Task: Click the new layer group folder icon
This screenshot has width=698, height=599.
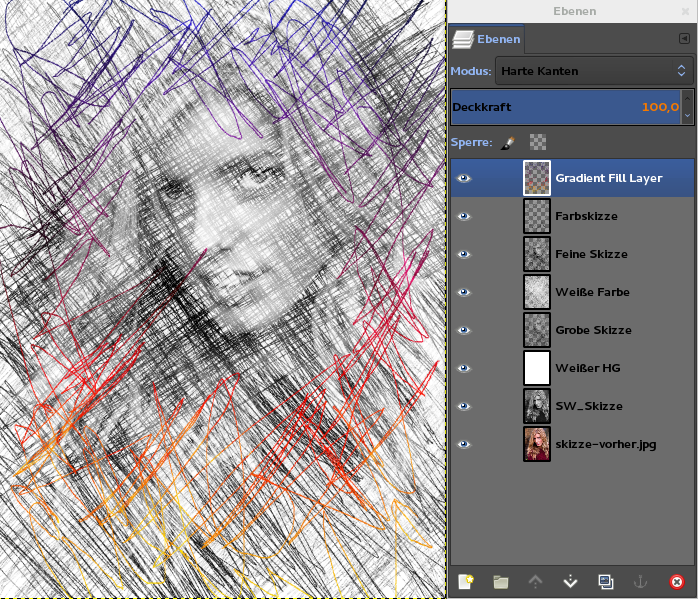Action: point(501,581)
